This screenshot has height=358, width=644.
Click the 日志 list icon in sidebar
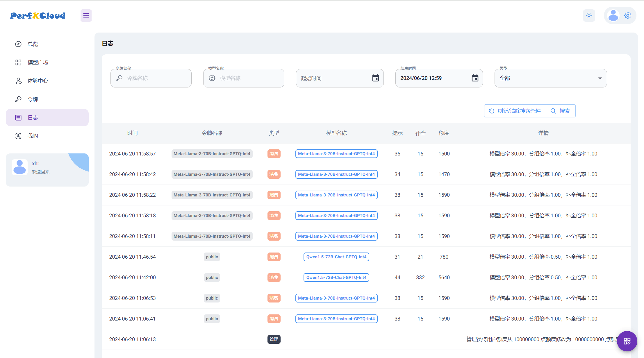point(18,117)
